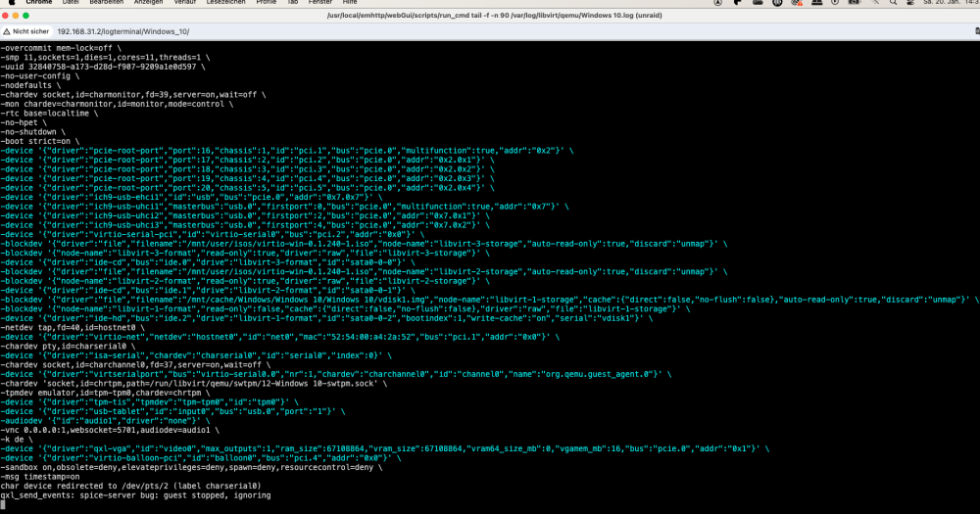Open the Lesezeichen menu

(225, 2)
